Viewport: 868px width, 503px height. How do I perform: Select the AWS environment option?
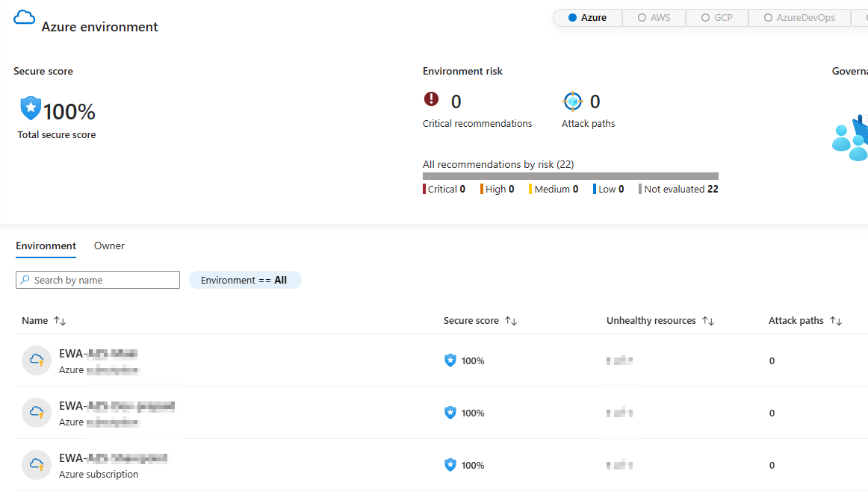coord(653,17)
